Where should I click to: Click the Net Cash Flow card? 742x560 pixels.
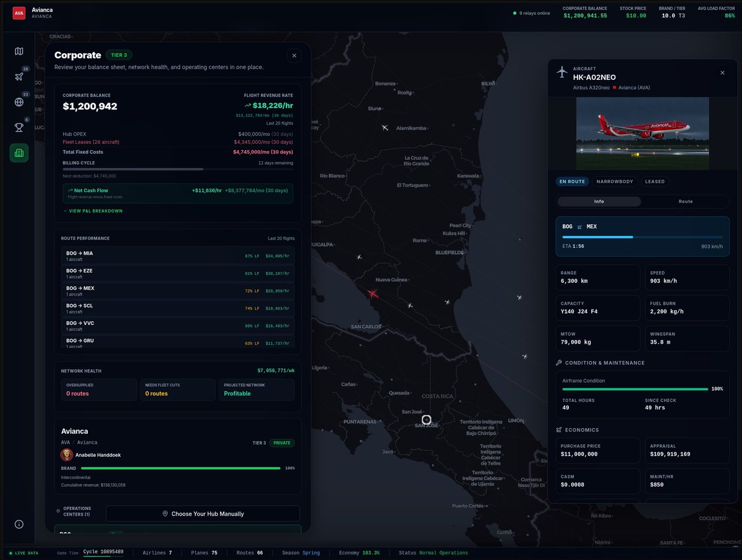(178, 193)
